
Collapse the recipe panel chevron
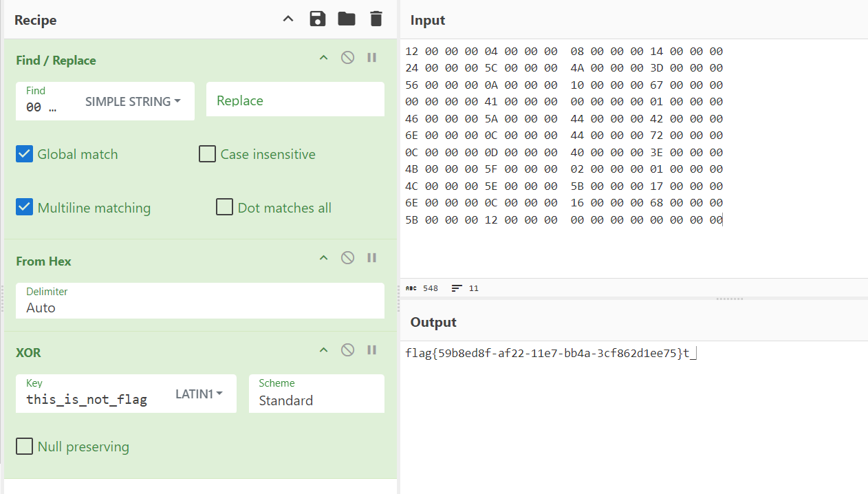pyautogui.click(x=288, y=19)
